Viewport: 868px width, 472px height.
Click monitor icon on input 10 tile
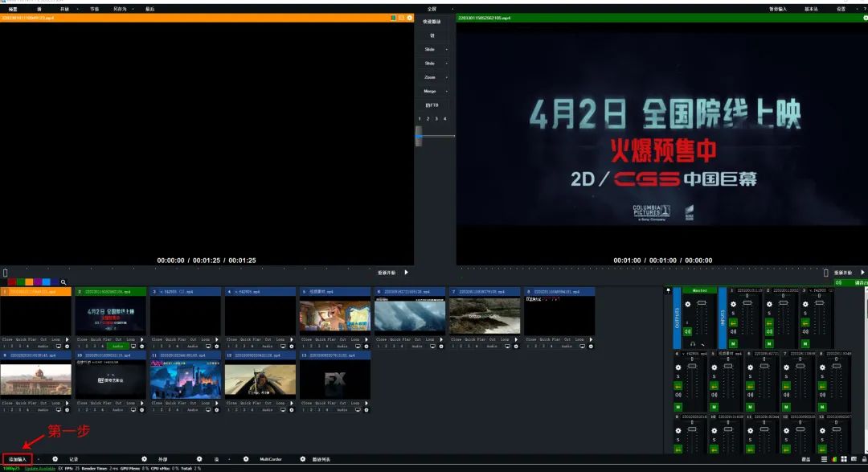coord(133,410)
